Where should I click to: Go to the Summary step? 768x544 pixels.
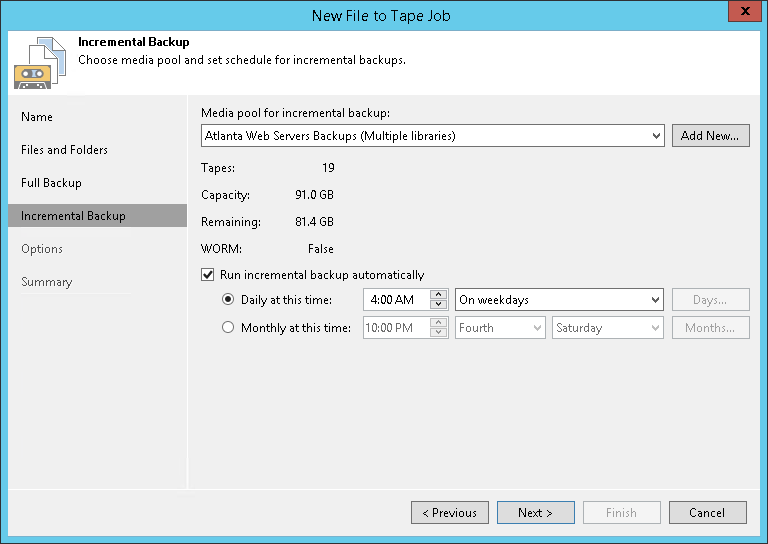coord(47,282)
